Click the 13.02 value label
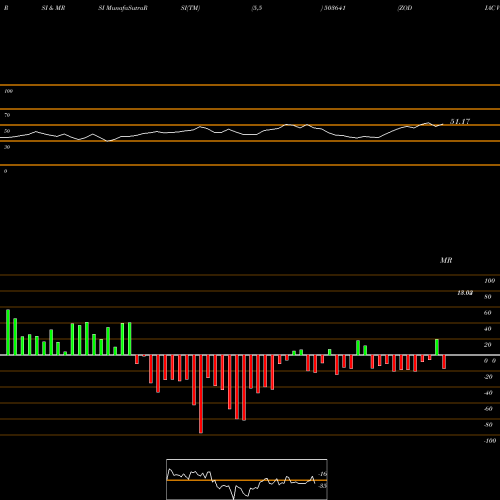 [x=465, y=293]
